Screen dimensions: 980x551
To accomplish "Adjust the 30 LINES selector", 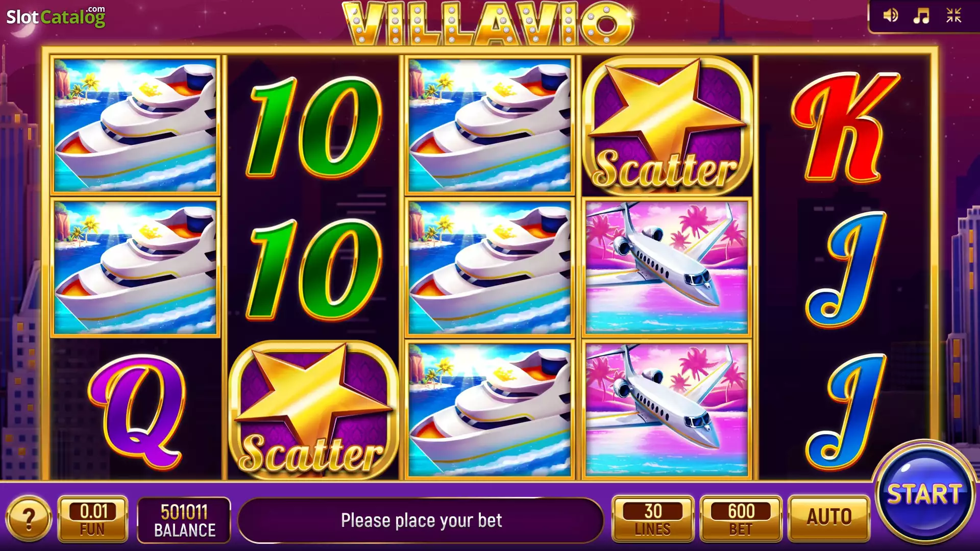I will pyautogui.click(x=653, y=518).
